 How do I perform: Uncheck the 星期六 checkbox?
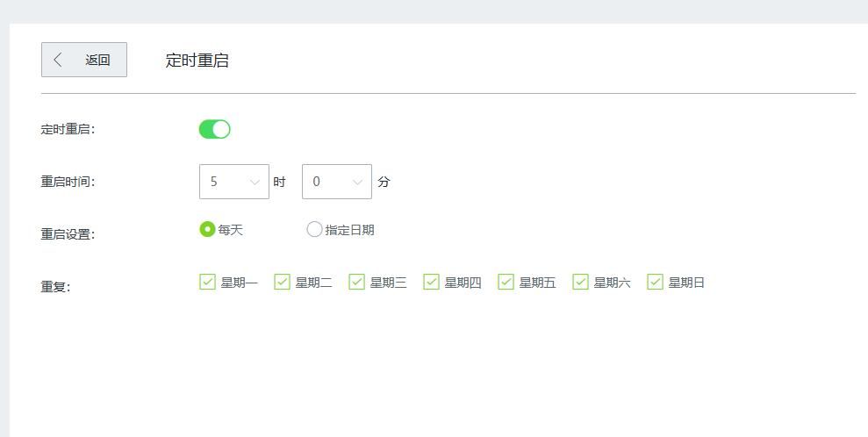(x=580, y=282)
